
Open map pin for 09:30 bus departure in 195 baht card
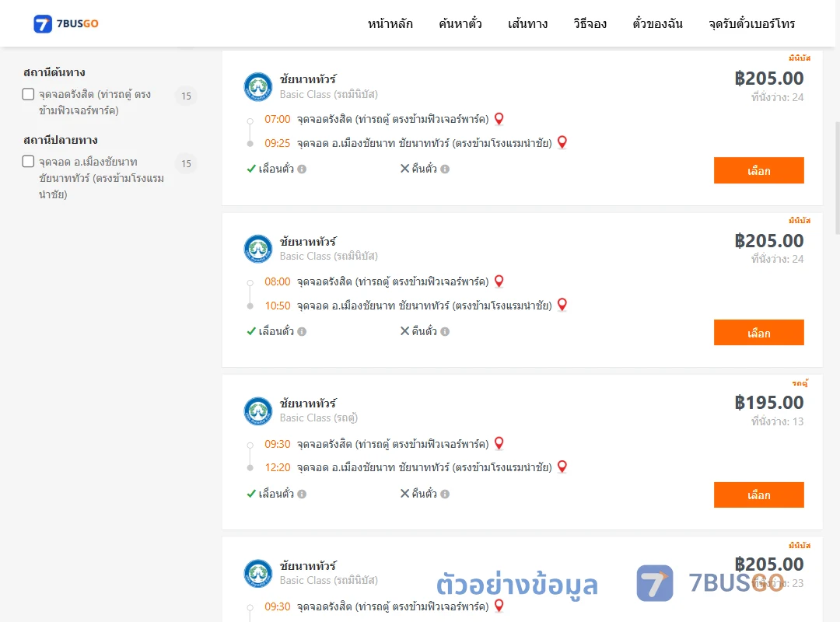pos(499,444)
